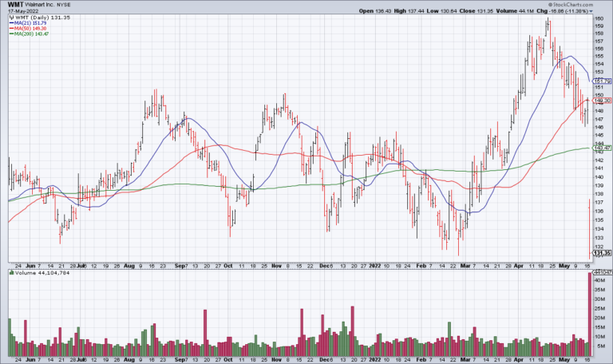Screen dimensions: 613x364
Task: Click the NYSE exchange label
Action: tap(64, 5)
